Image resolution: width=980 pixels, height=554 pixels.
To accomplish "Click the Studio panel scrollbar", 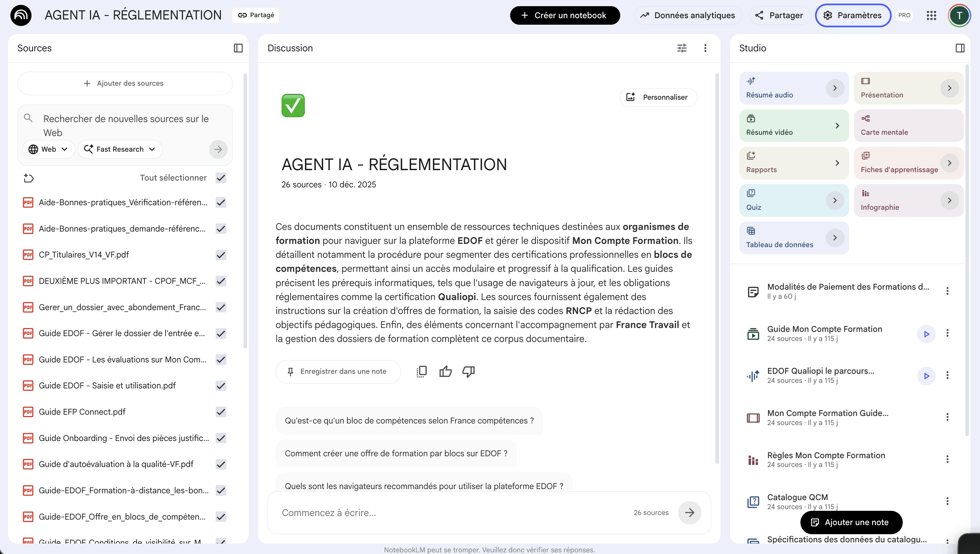I will (967, 250).
